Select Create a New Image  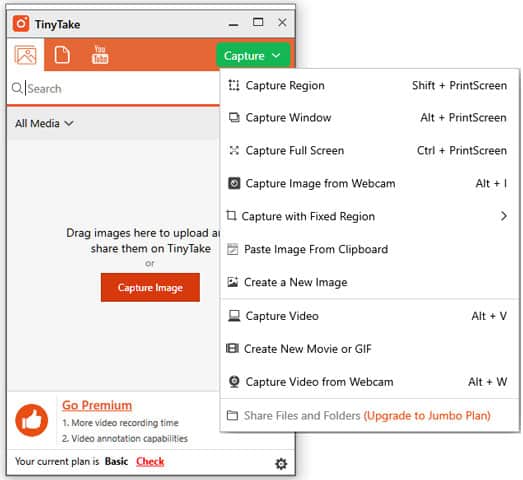pos(370,282)
